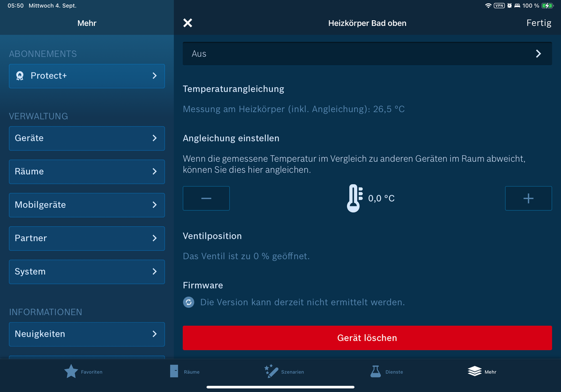Open the Räume tab in bottom bar

pyautogui.click(x=174, y=371)
